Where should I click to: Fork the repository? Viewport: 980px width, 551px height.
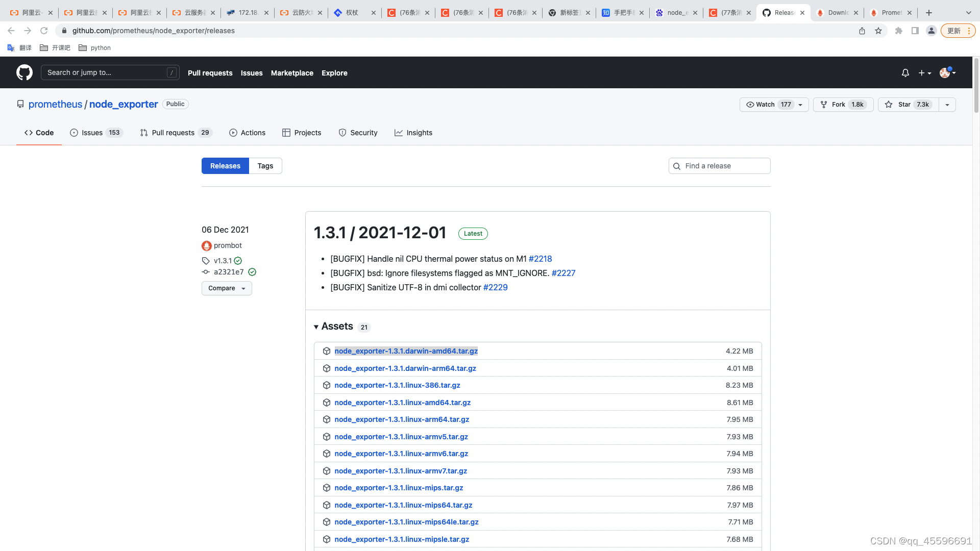[x=843, y=105]
